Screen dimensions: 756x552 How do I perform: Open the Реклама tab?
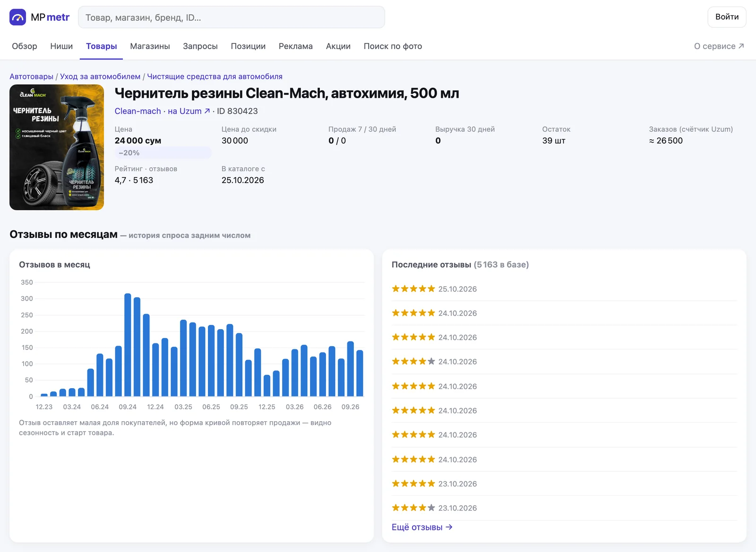coord(296,46)
